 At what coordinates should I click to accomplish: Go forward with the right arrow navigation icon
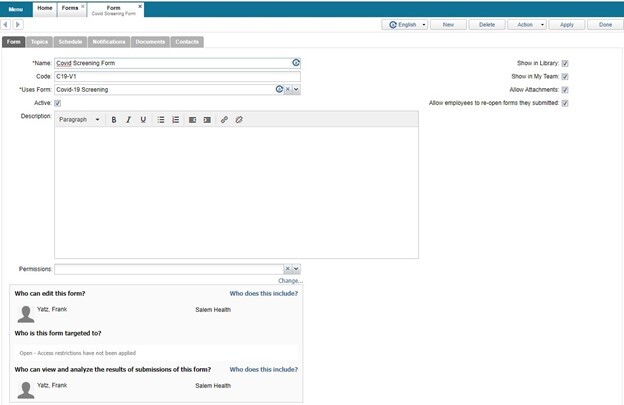pos(18,25)
